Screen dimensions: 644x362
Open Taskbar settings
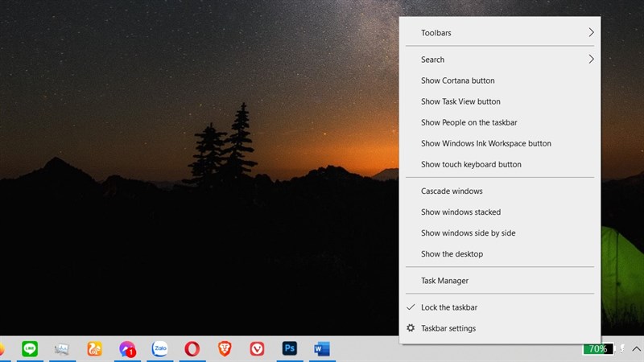click(x=448, y=328)
